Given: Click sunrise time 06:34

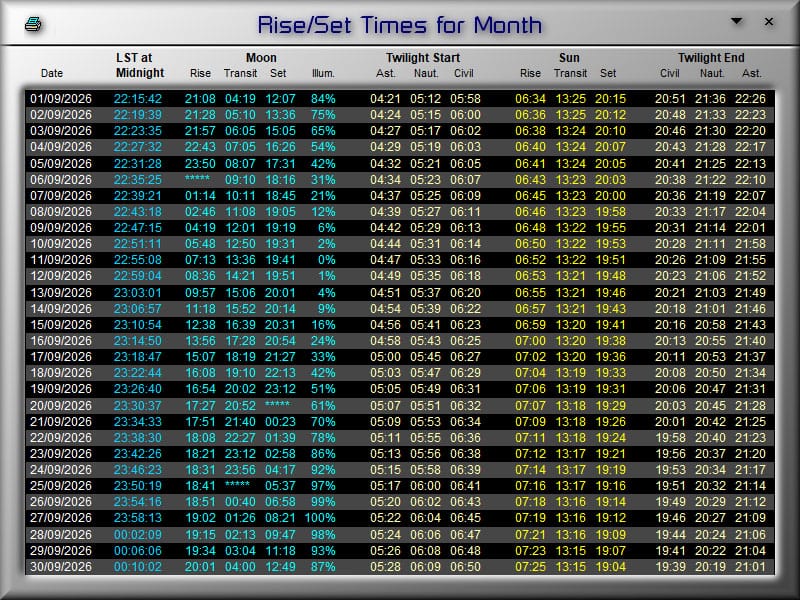Looking at the screenshot, I should tap(531, 98).
